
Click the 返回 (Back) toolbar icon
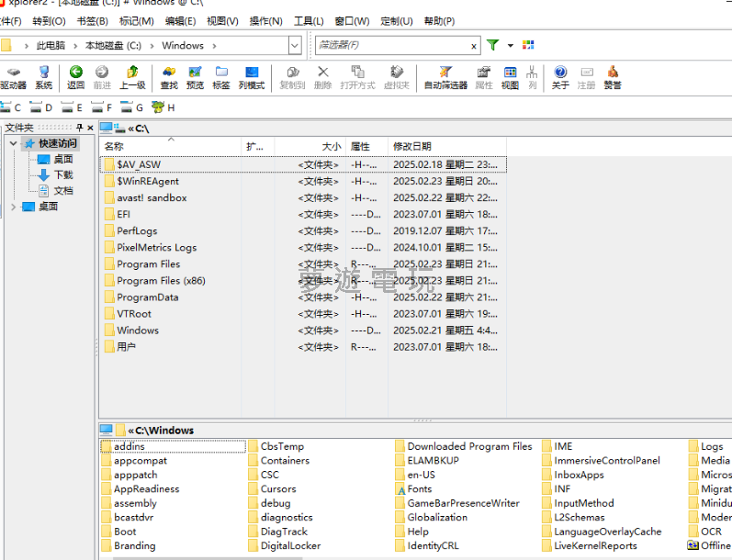click(x=75, y=76)
